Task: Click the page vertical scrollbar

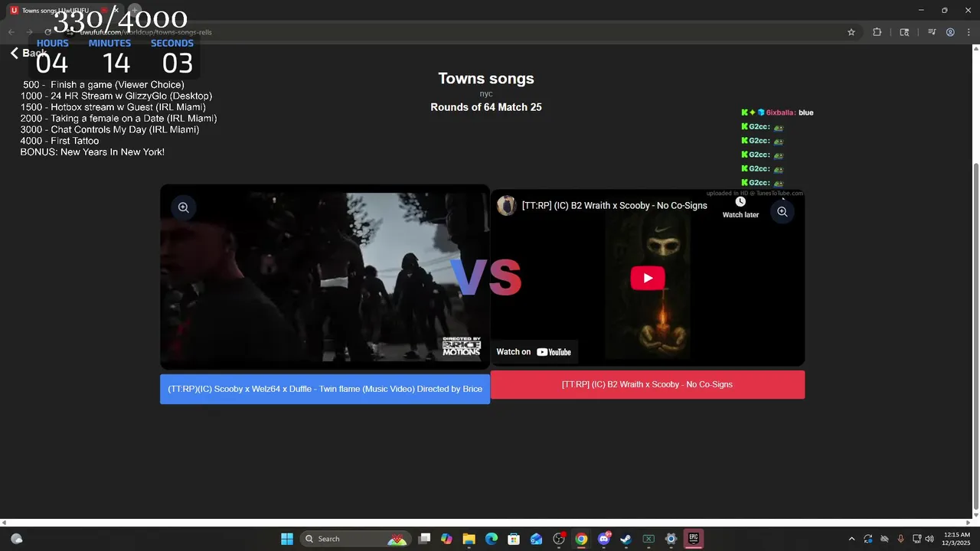Action: coord(975,338)
